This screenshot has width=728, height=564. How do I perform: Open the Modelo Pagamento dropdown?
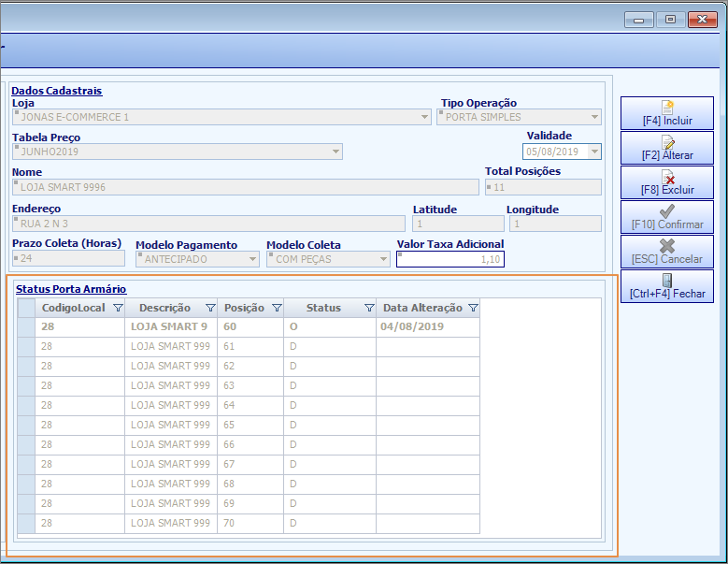pos(252,259)
